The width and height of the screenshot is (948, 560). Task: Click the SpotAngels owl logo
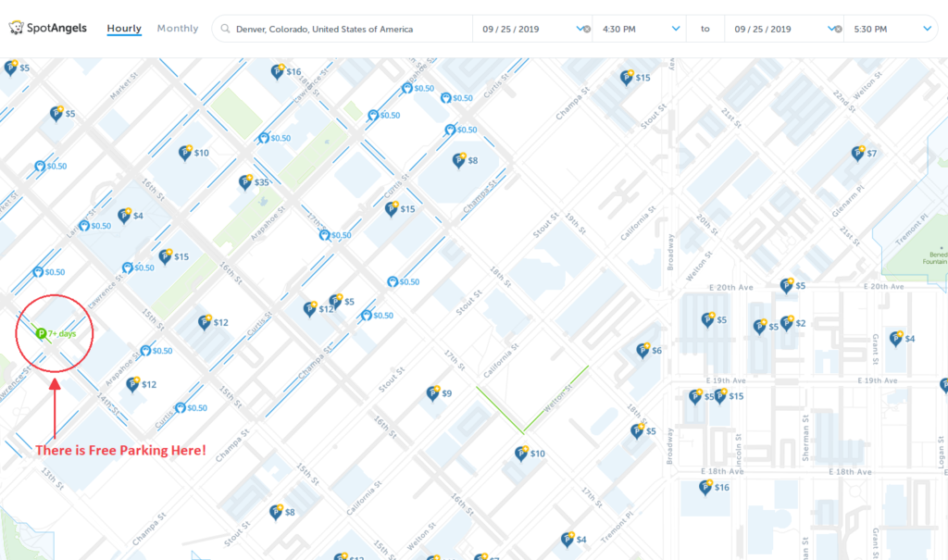17,28
